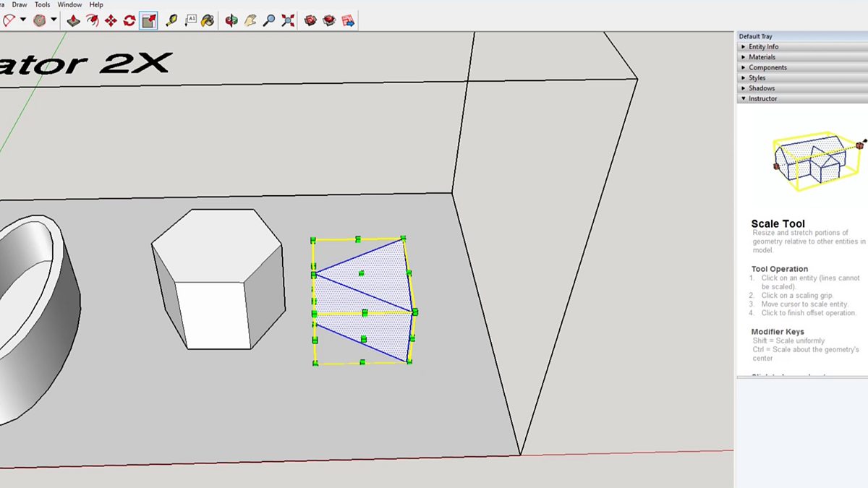Choose the Rotate tool
This screenshot has width=868, height=488.
coord(129,21)
